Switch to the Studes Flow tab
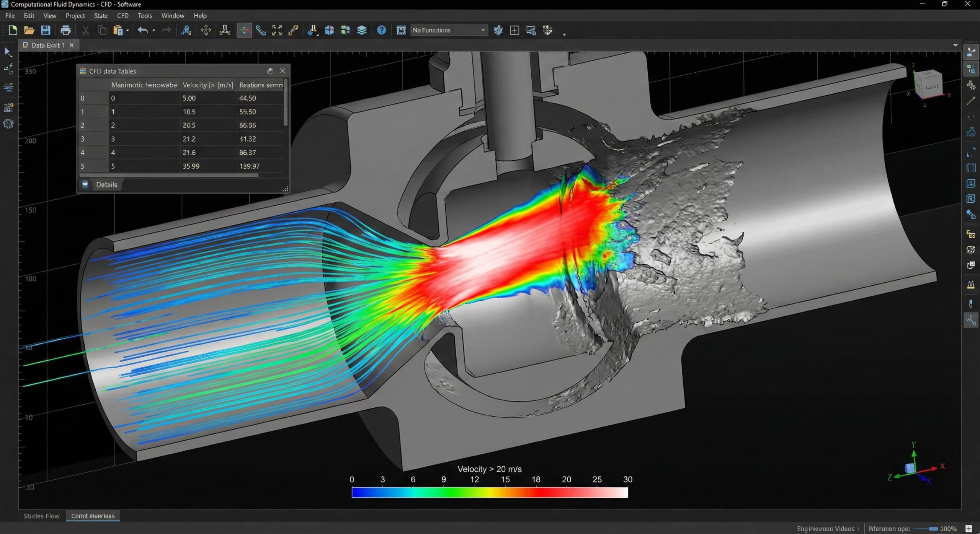Viewport: 980px width, 534px height. point(41,516)
